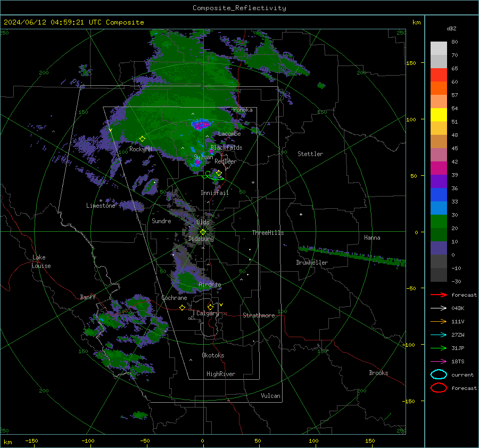Viewport: 479px width, 448px height.
Task: Click the Airdrie label
Action: (x=210, y=284)
